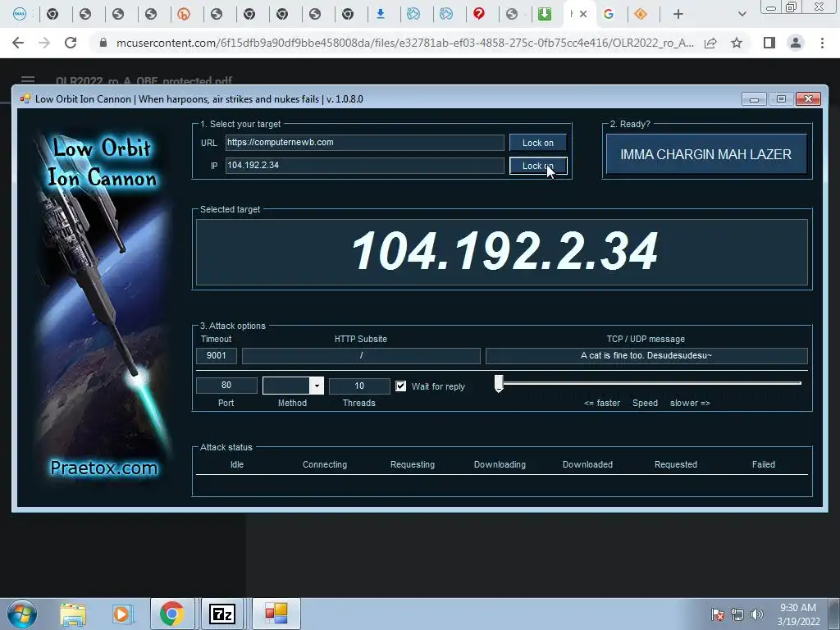Click the Failed status column header
This screenshot has width=840, height=630.
[764, 464]
